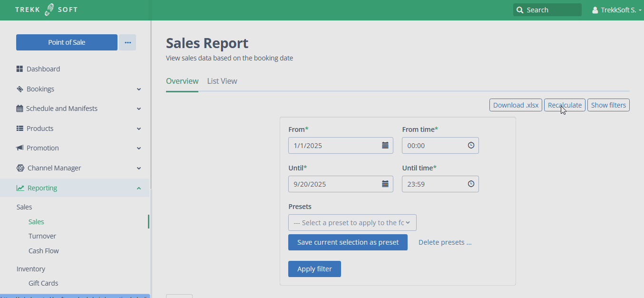The width and height of the screenshot is (644, 298).
Task: Expand the Bookings sidebar menu
Action: click(139, 89)
